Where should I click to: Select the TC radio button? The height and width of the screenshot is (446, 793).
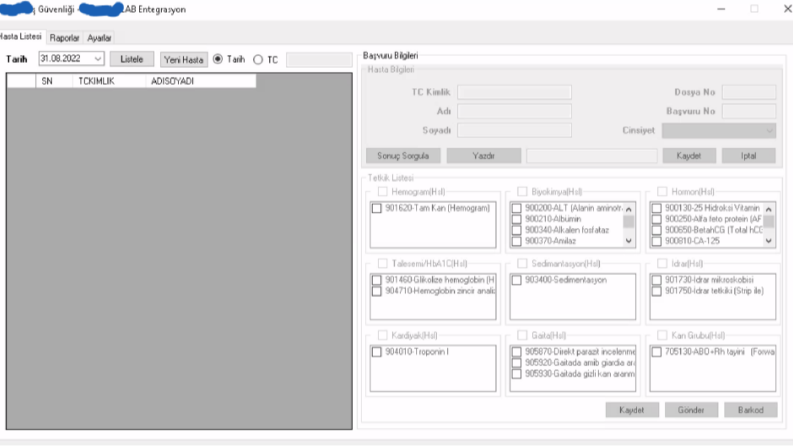coord(258,60)
